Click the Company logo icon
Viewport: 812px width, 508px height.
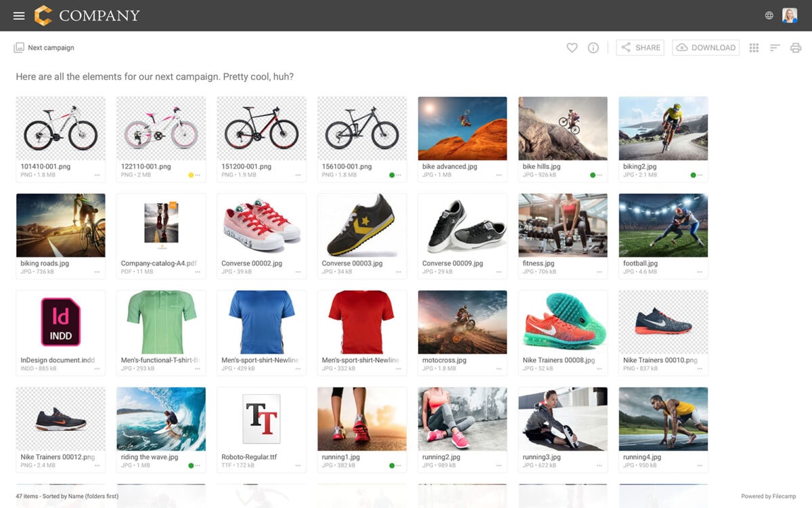point(43,16)
